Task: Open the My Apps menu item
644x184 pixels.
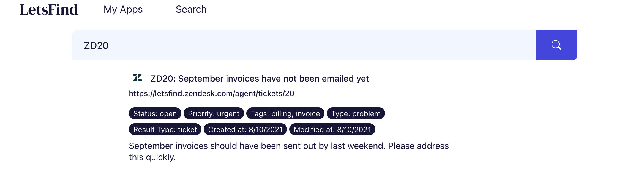Action: (123, 9)
